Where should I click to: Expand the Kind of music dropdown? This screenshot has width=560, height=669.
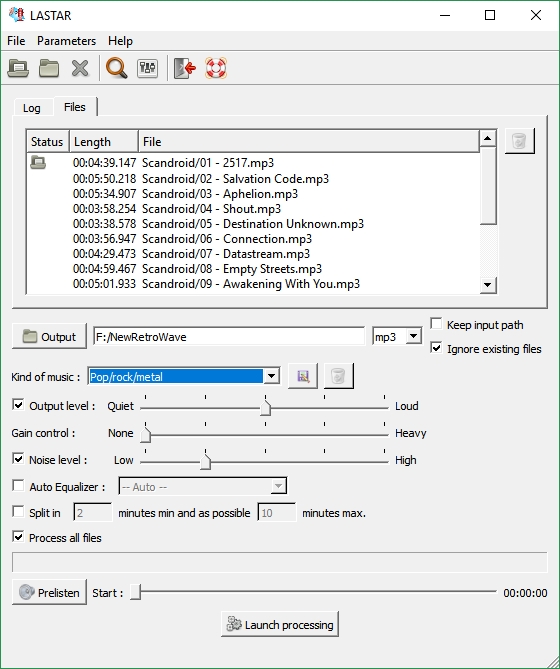tap(271, 376)
